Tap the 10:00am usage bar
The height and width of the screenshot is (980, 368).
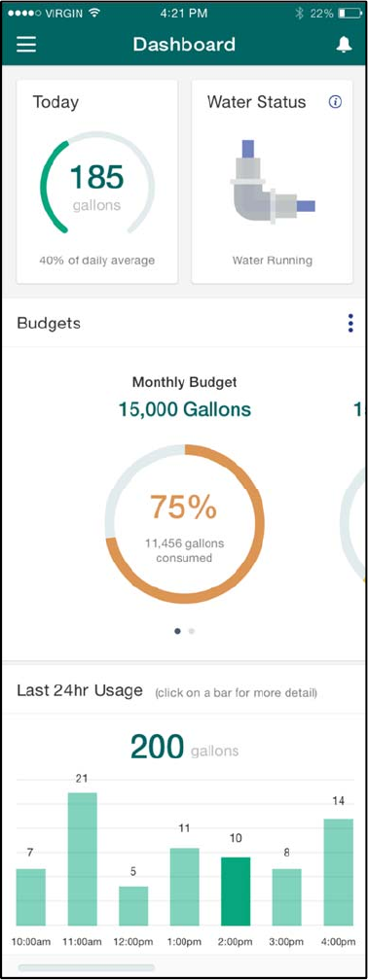(x=31, y=896)
